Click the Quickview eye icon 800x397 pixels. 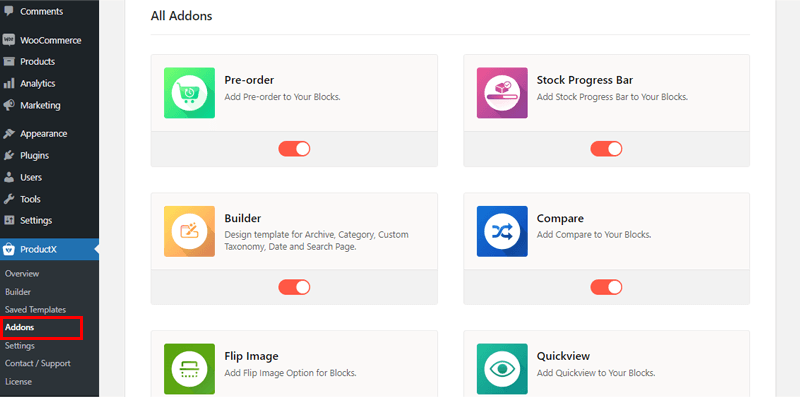tap(502, 369)
